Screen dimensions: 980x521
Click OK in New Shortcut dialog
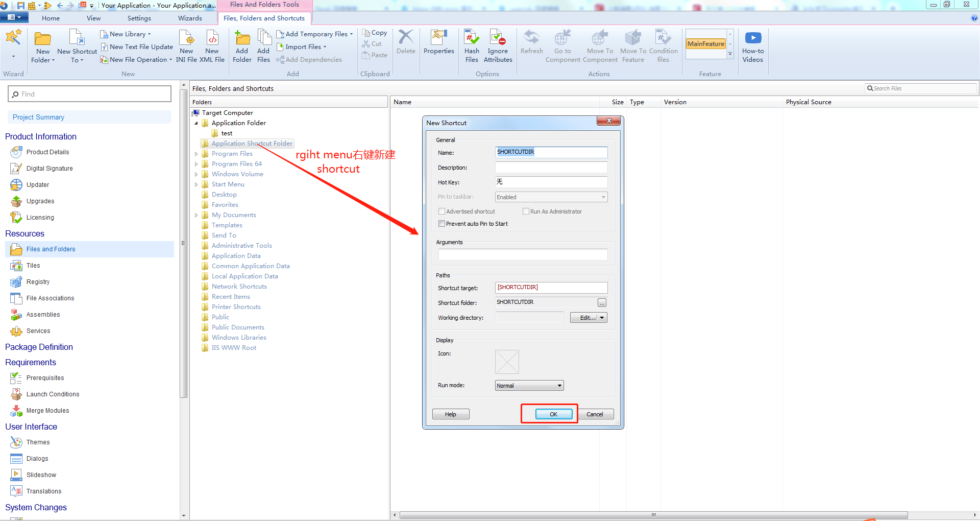[553, 414]
